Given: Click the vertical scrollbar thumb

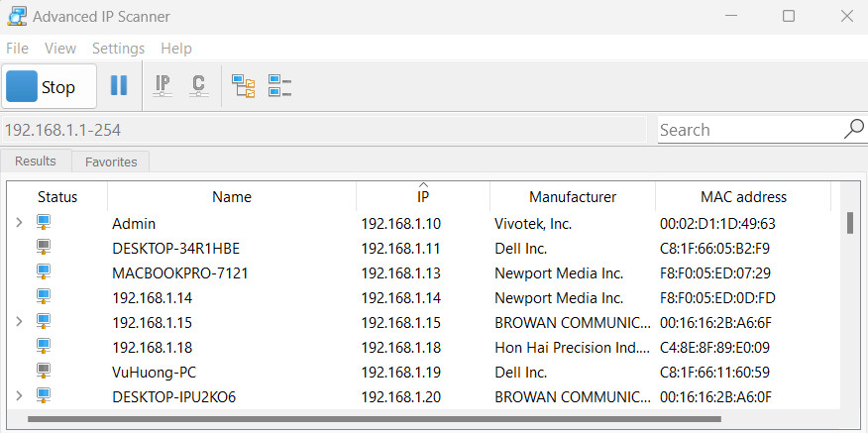Looking at the screenshot, I should tap(850, 223).
